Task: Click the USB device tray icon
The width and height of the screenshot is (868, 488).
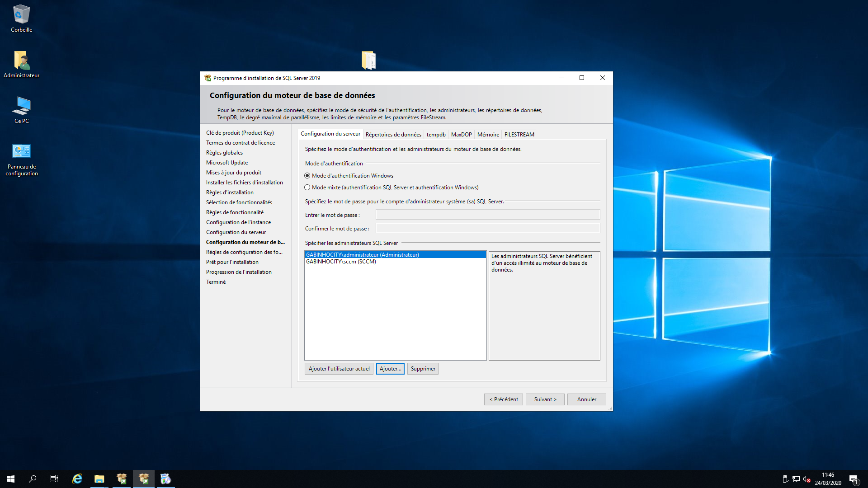Action: pyautogui.click(x=785, y=479)
